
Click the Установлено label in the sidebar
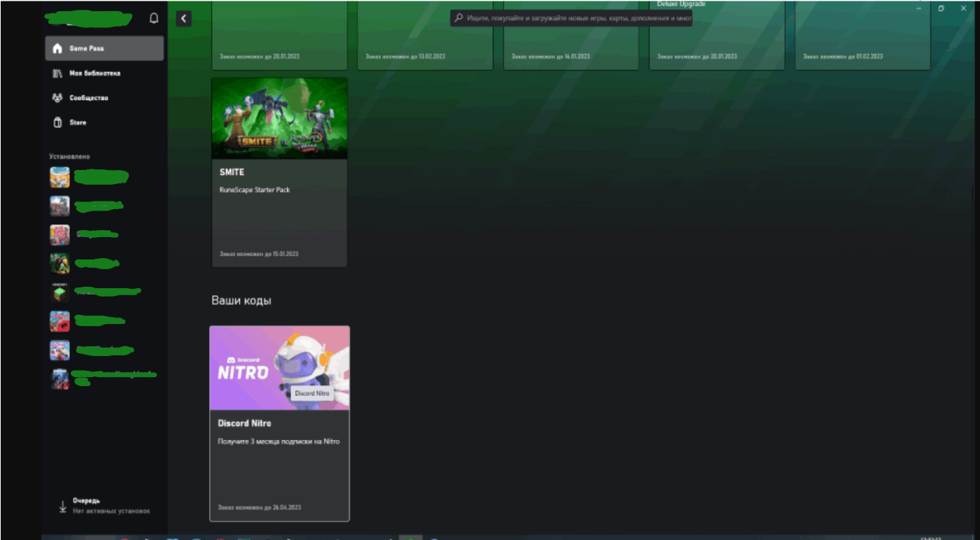pos(69,157)
